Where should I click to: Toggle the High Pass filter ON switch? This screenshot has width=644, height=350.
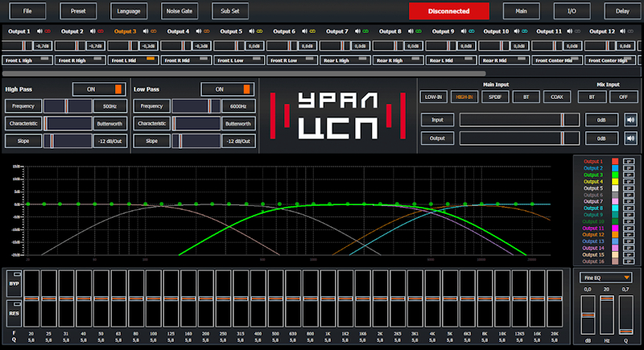99,89
